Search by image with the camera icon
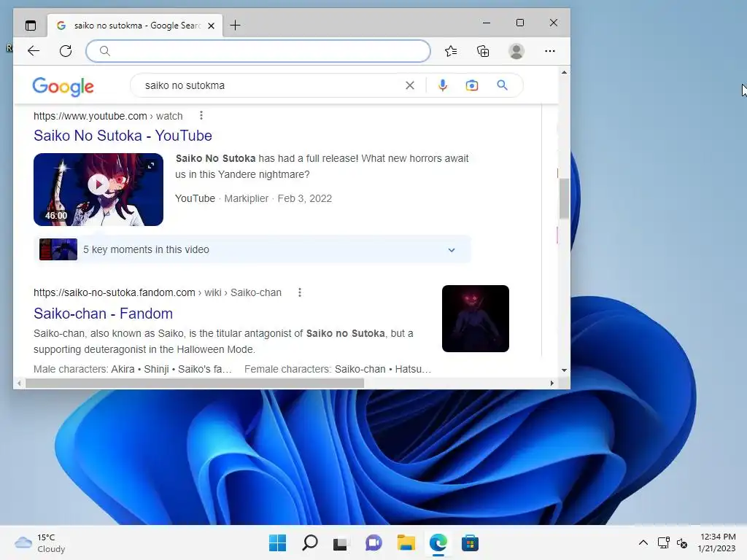Screen dimensions: 747x560 coord(472,85)
